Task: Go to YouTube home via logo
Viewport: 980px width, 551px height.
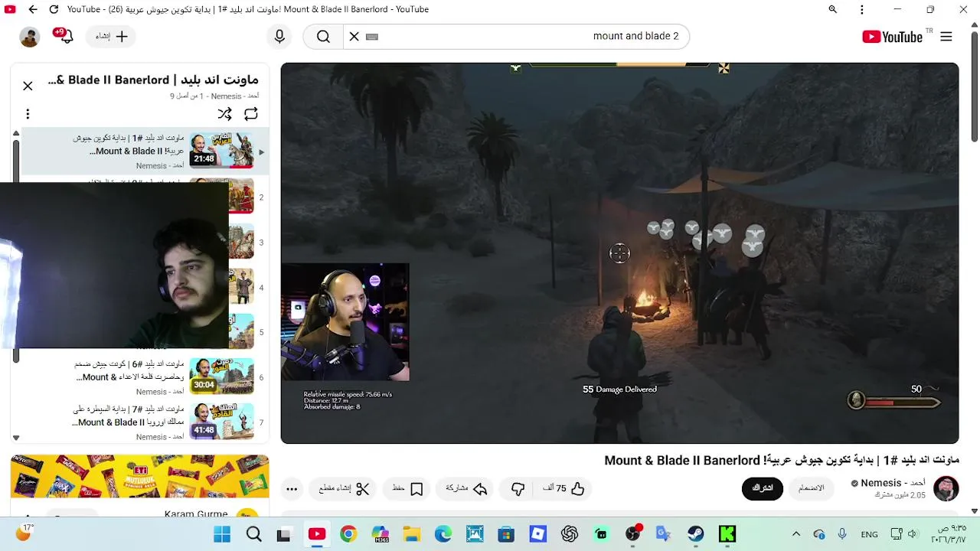Action: [x=892, y=37]
